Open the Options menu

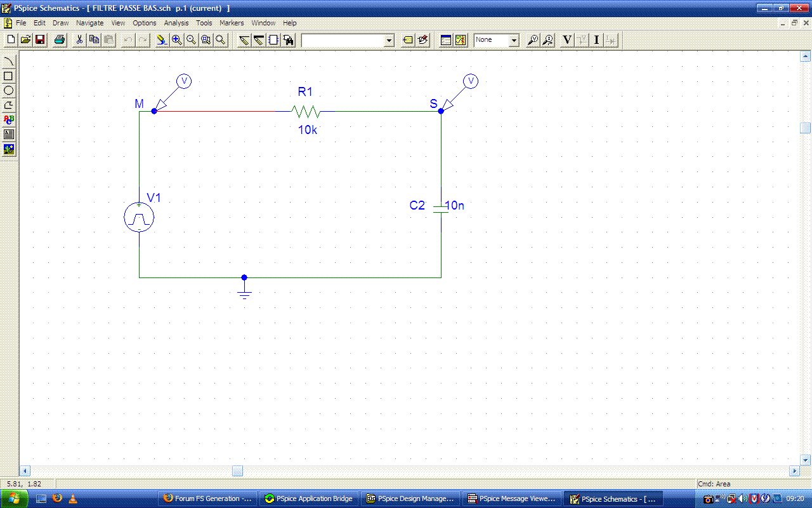(x=145, y=23)
